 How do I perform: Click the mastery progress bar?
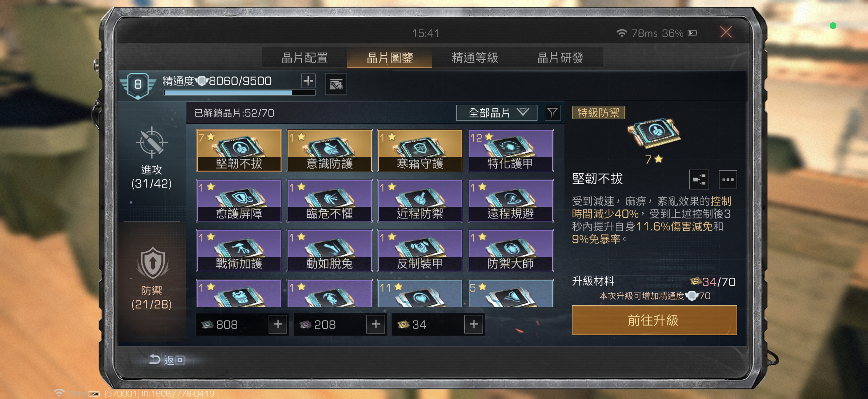240,92
